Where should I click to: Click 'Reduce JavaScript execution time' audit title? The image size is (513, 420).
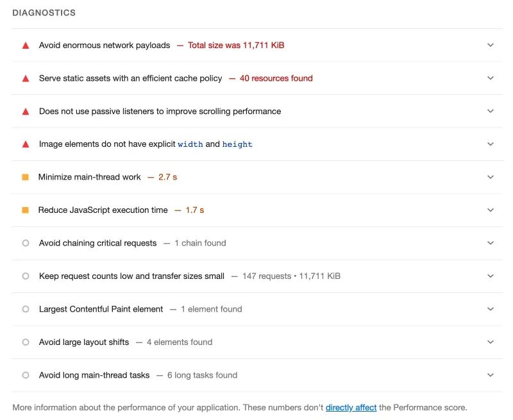click(103, 210)
